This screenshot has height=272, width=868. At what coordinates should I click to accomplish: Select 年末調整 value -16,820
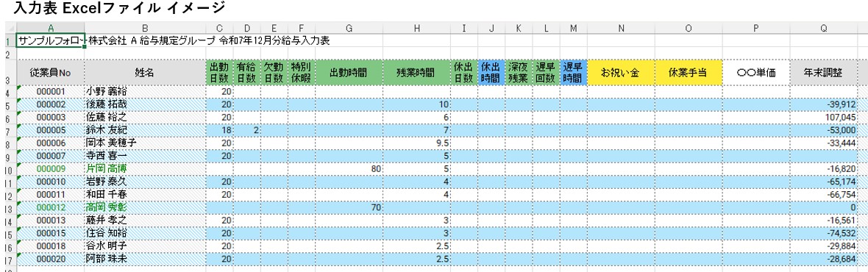click(824, 168)
